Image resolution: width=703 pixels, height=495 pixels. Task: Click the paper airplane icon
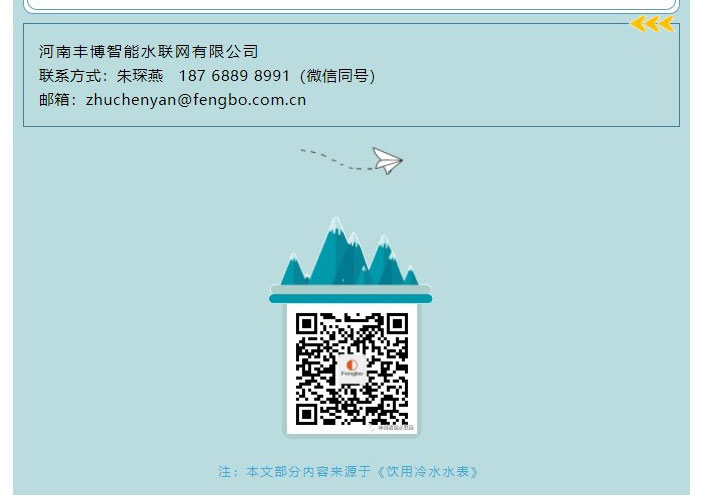(x=387, y=161)
